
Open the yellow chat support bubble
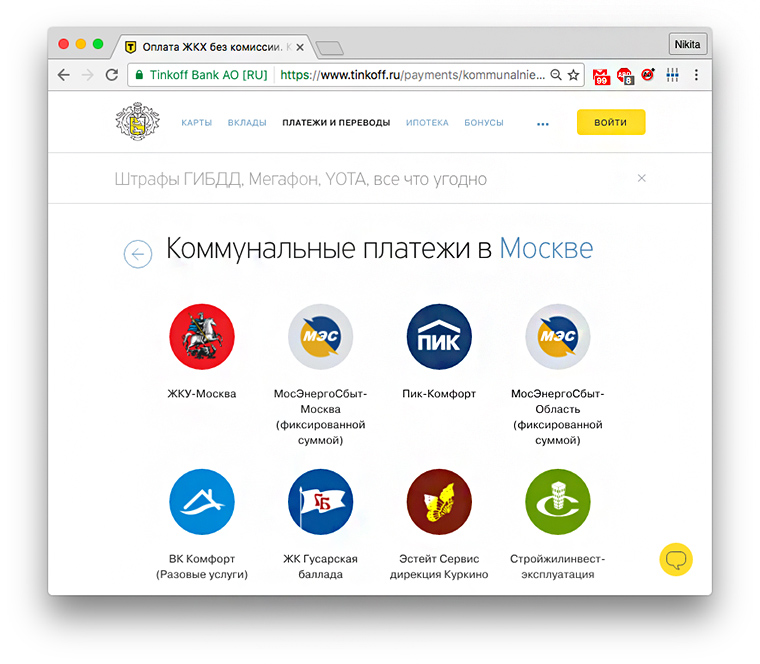(x=676, y=559)
